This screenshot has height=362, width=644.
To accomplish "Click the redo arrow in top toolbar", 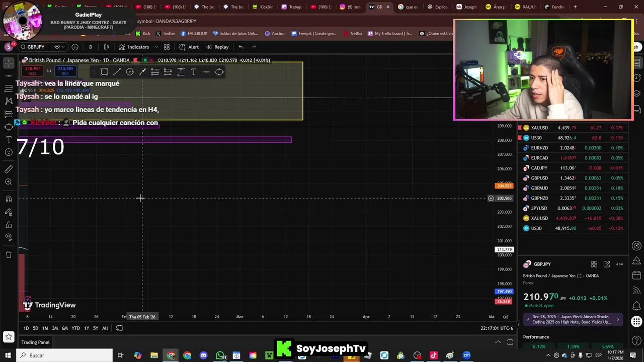I will [254, 47].
